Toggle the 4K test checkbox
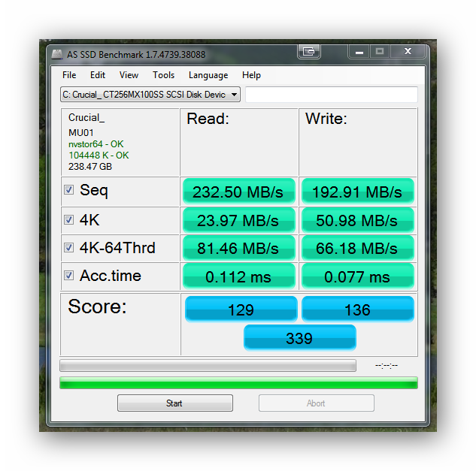The height and width of the screenshot is (471, 476). (69, 219)
